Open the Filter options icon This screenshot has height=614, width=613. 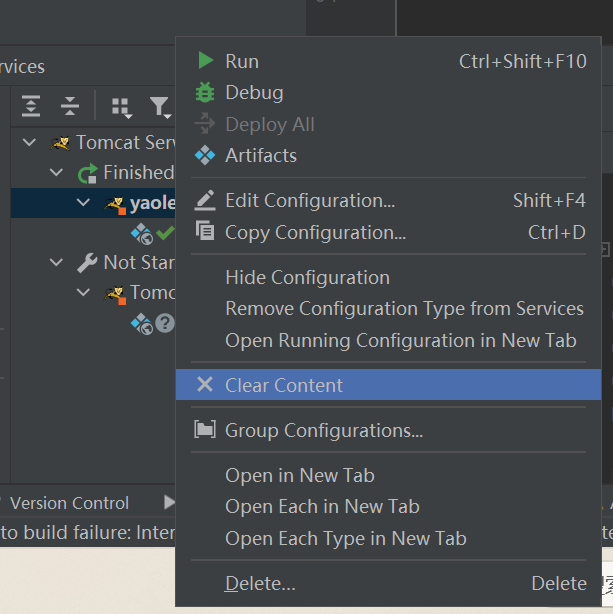tap(159, 106)
